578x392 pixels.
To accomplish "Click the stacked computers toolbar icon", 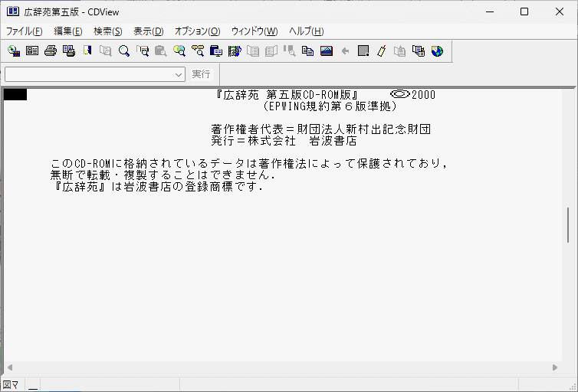I will 419,51.
